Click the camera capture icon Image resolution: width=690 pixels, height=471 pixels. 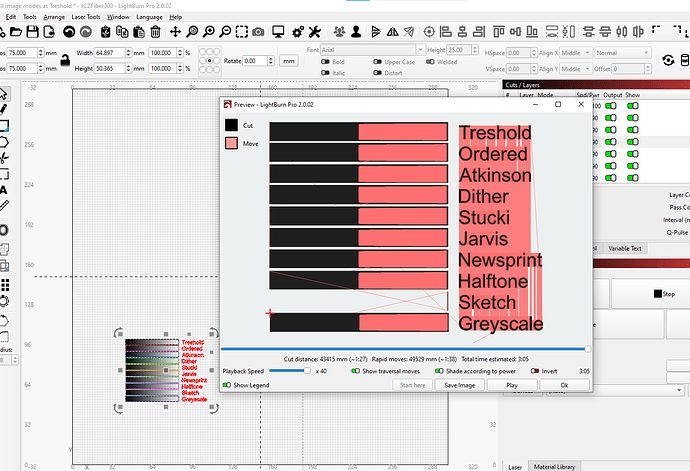click(x=258, y=32)
